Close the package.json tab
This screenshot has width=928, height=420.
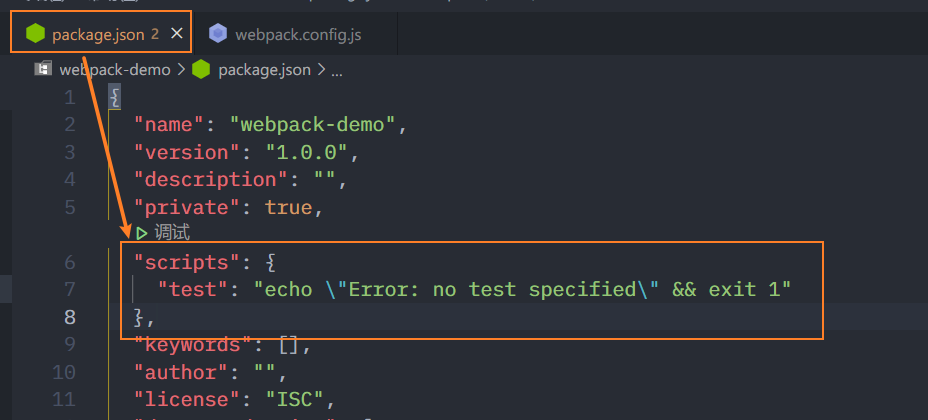pyautogui.click(x=176, y=34)
